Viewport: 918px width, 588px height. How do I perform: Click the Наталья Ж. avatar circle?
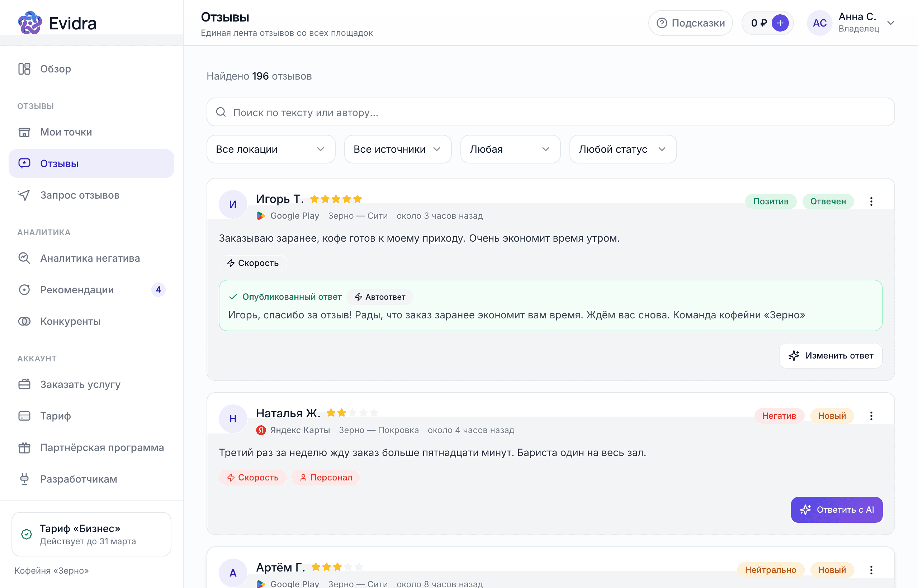233,418
